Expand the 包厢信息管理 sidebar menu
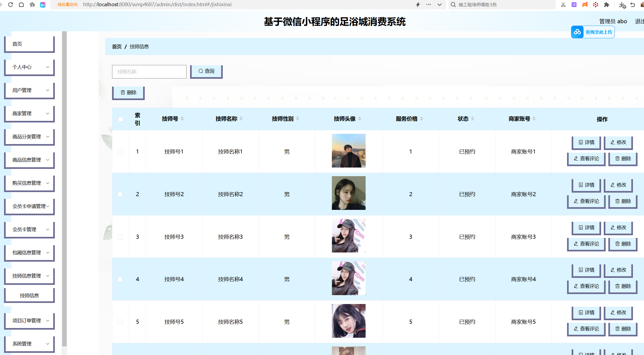644x355 pixels. (x=29, y=253)
